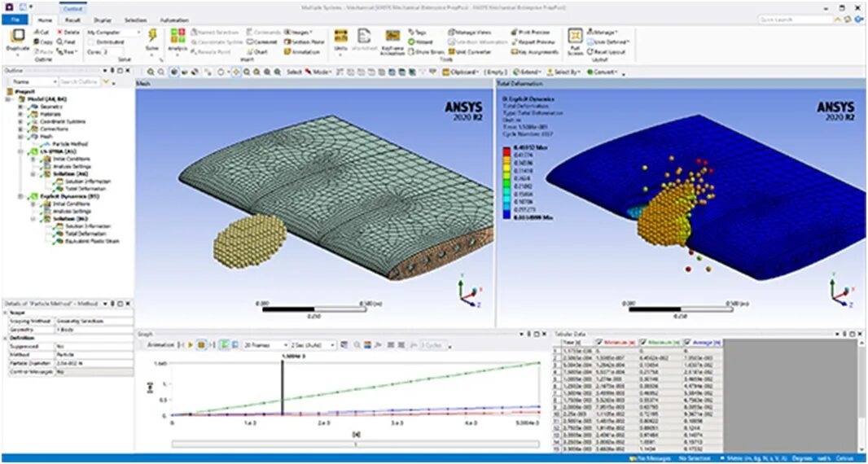The height and width of the screenshot is (464, 868).
Task: Open the Unit Converter tool
Action: click(470, 52)
